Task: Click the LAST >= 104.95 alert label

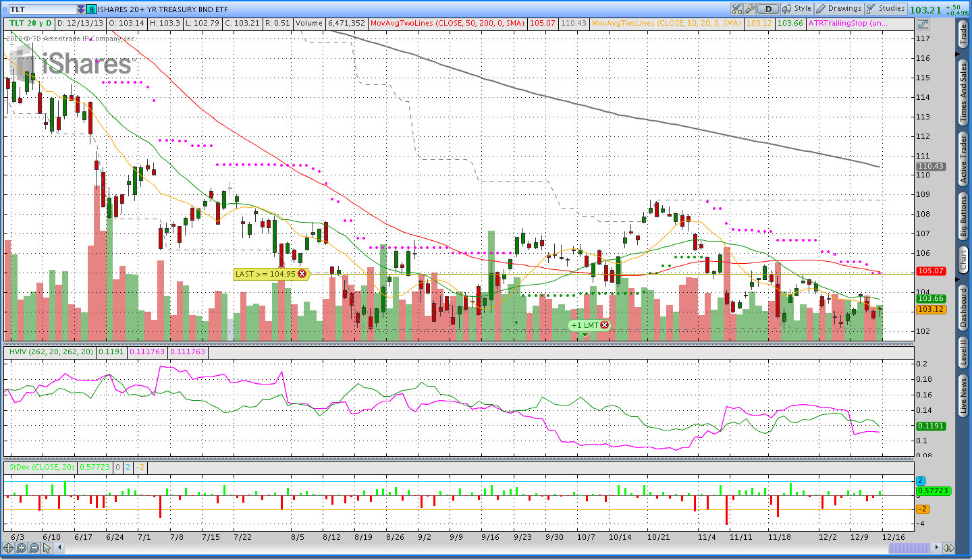Action: pyautogui.click(x=265, y=274)
